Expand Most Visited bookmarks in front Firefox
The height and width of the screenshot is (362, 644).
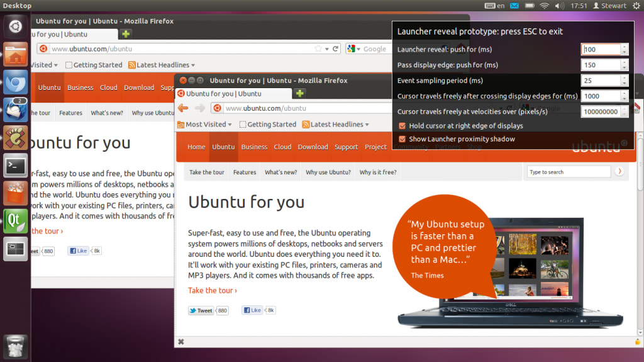click(x=204, y=124)
